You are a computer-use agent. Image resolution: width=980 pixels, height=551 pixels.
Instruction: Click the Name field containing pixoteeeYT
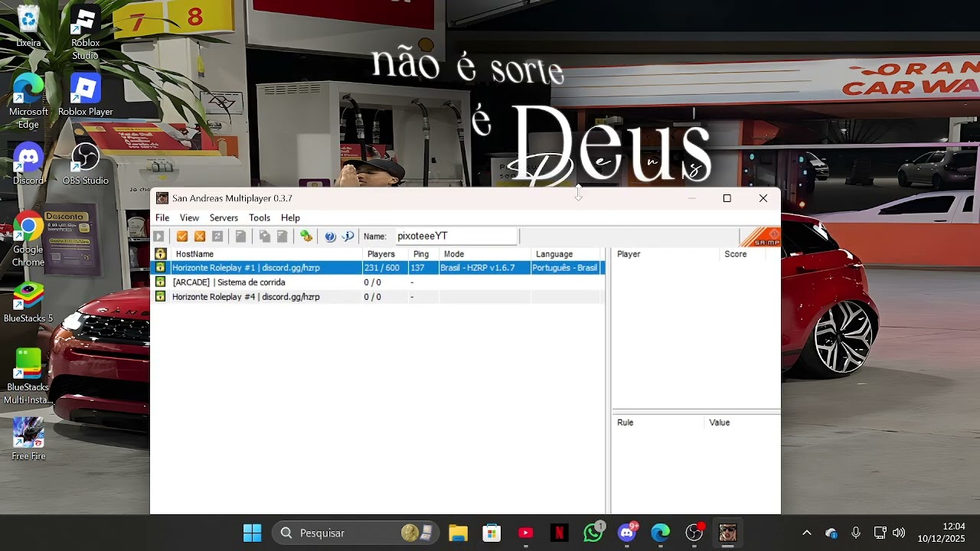(456, 236)
